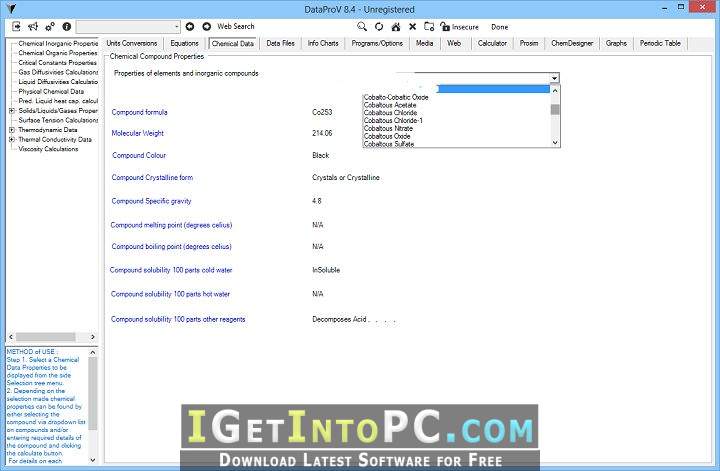Open the Info Charts tab
Image resolution: width=720 pixels, height=471 pixels.
(323, 43)
